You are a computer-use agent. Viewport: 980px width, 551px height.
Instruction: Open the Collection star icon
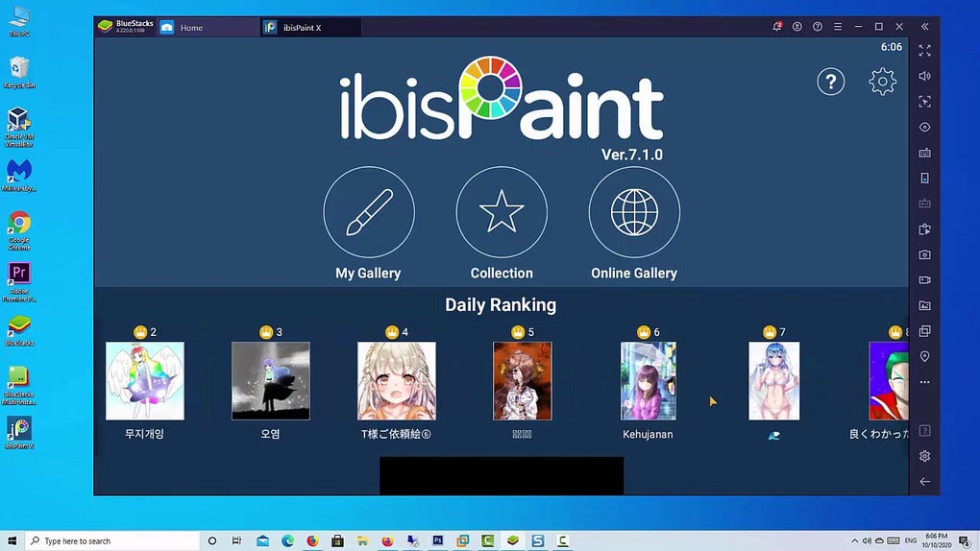coord(502,212)
